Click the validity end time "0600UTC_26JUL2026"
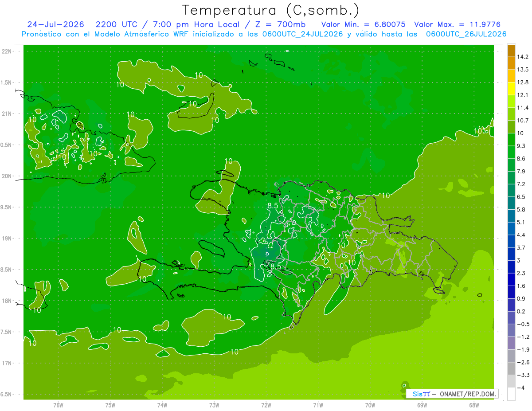Image resolution: width=532 pixels, height=411 pixels. pos(466,34)
